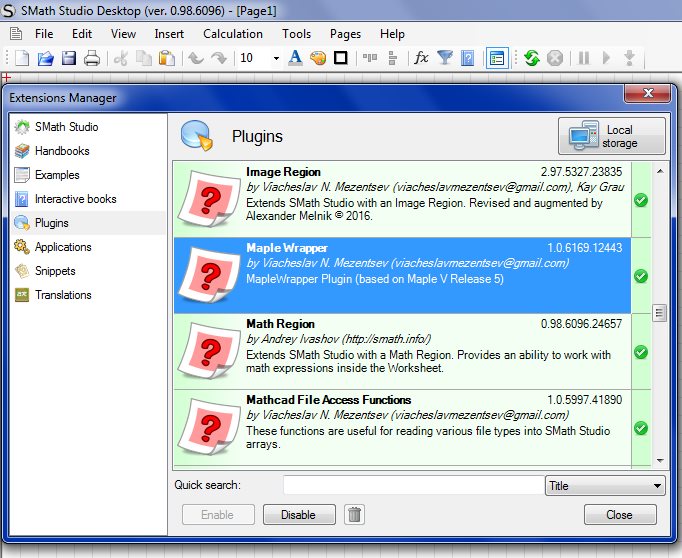The height and width of the screenshot is (558, 682).
Task: Toggle green checkmark for Mathcad File Access Functions
Action: [641, 428]
